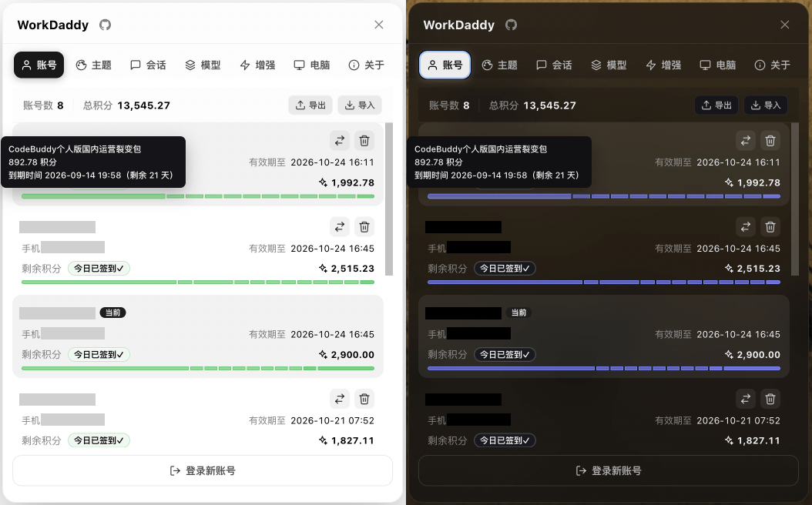Open 模型 tab in dark window
Screen dimensions: 812x505
pos(609,65)
